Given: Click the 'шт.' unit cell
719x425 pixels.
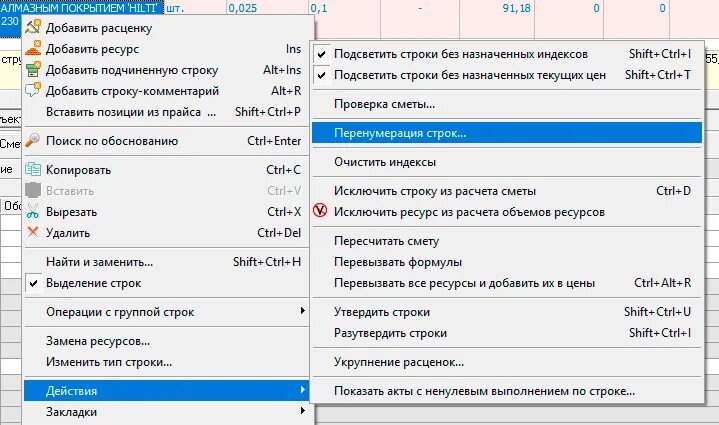Looking at the screenshot, I should (195, 8).
